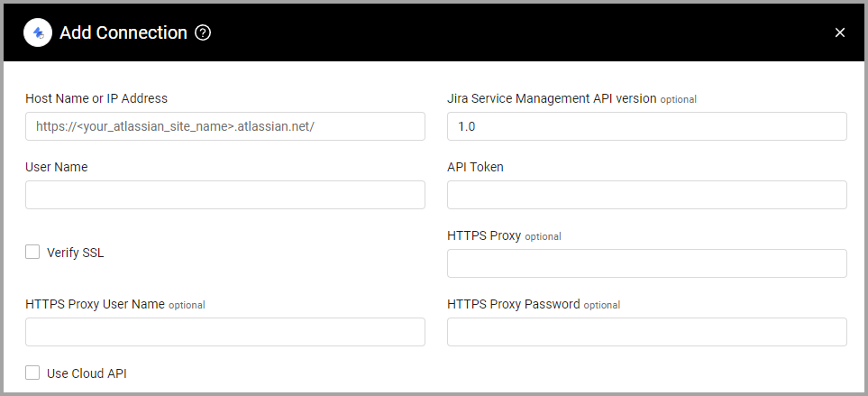Click the Add Connection title text

coord(123,32)
